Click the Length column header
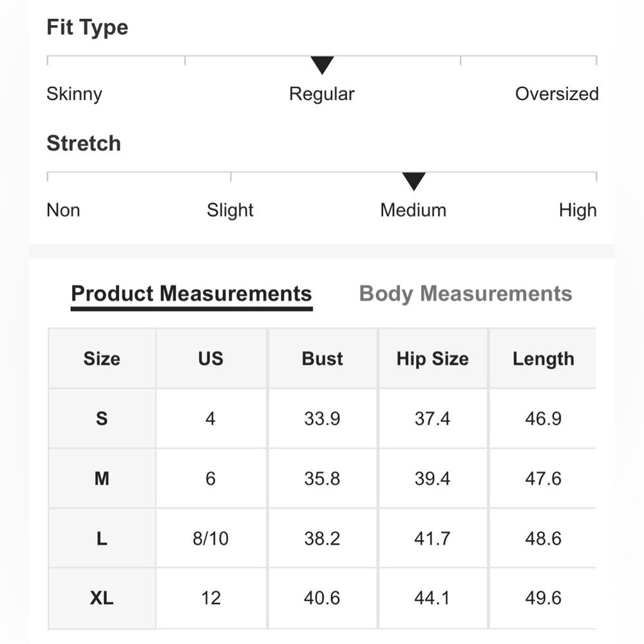The image size is (644, 644). (543, 359)
